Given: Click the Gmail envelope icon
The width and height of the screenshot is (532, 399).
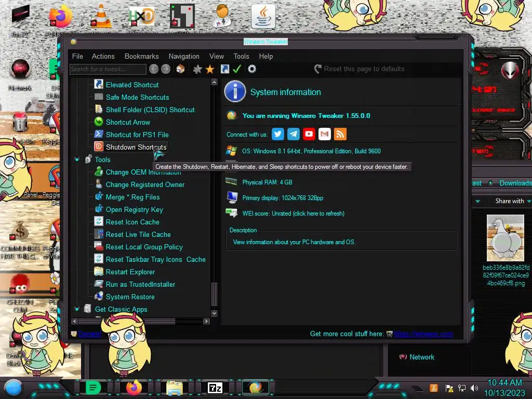Looking at the screenshot, I should click(x=324, y=134).
